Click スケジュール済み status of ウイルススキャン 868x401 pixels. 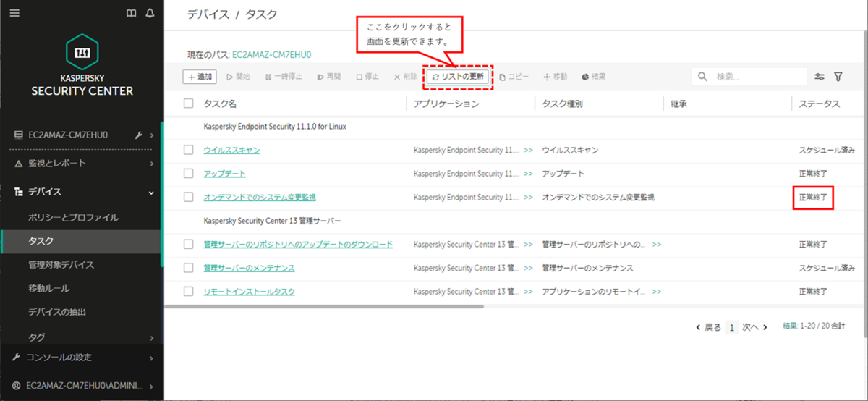(x=827, y=151)
